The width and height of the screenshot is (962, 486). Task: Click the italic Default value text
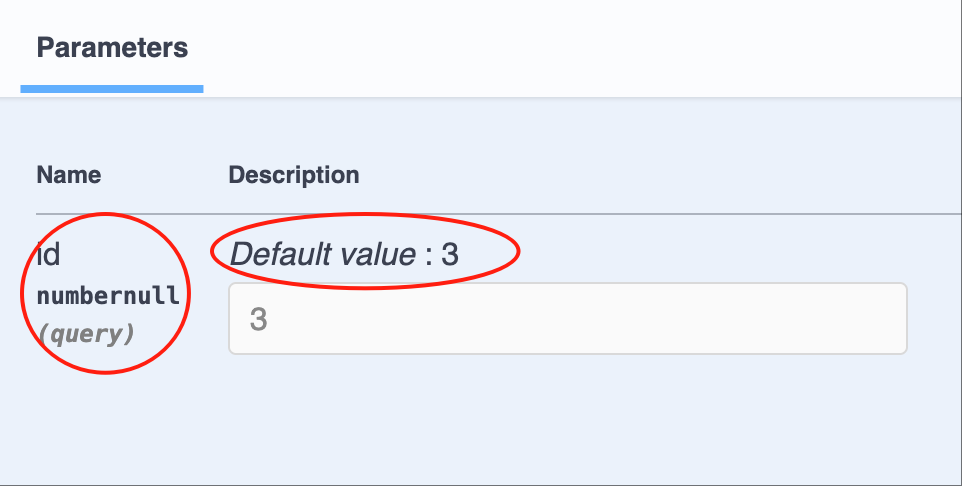coord(323,254)
